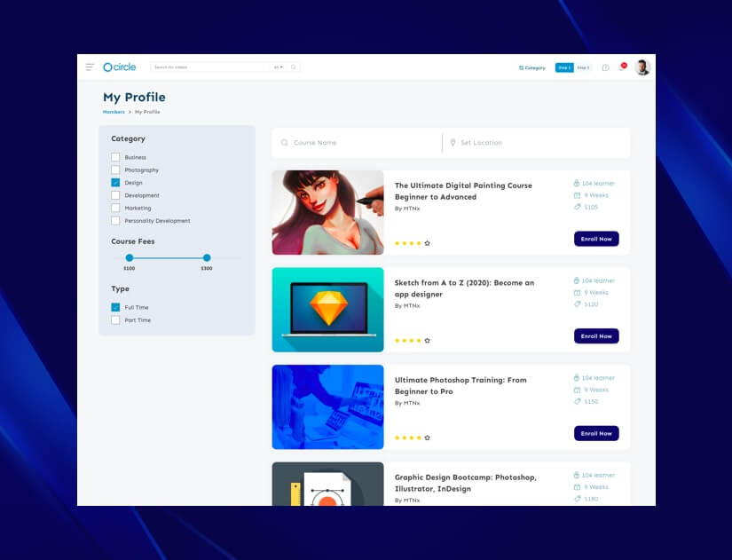Open the digital painting course thumbnail

[327, 212]
